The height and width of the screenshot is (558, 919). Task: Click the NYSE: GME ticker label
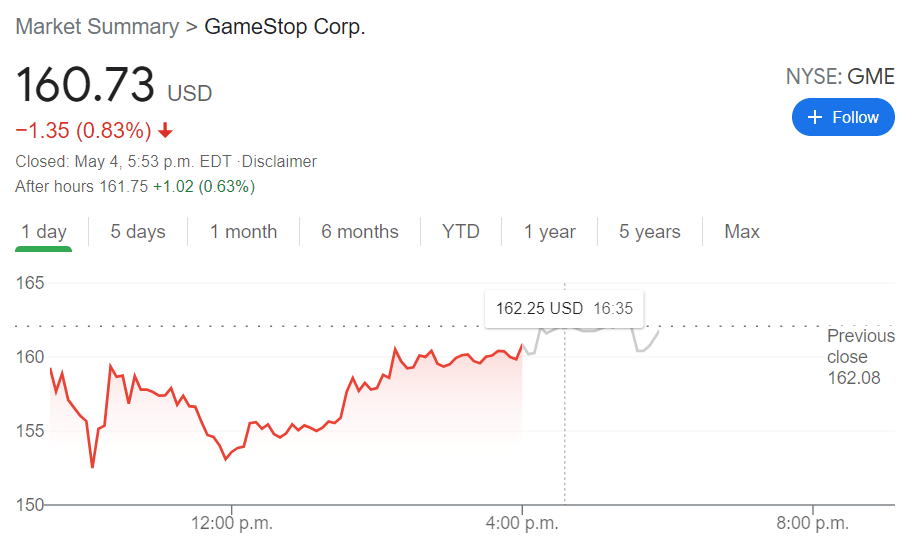coord(840,77)
